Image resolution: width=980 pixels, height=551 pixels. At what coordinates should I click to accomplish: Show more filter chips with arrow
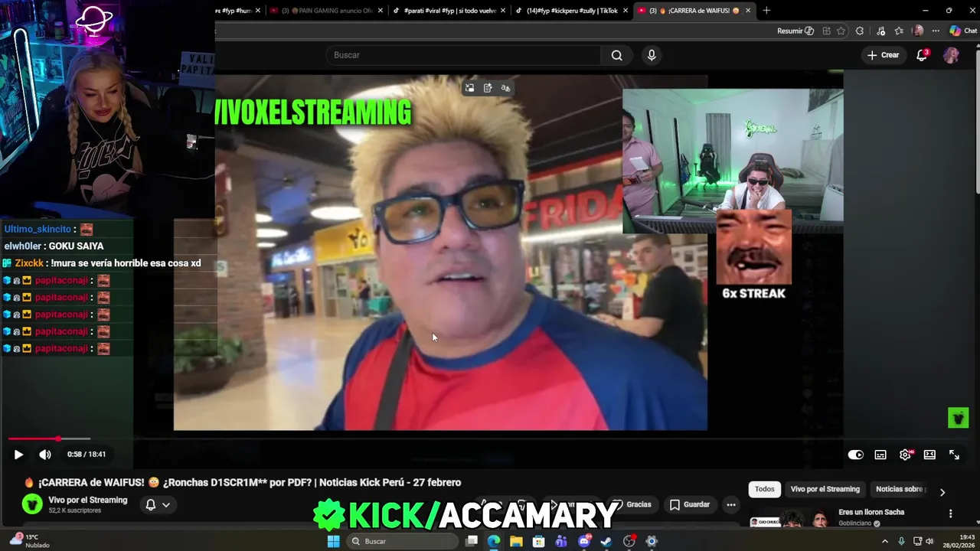942,492
